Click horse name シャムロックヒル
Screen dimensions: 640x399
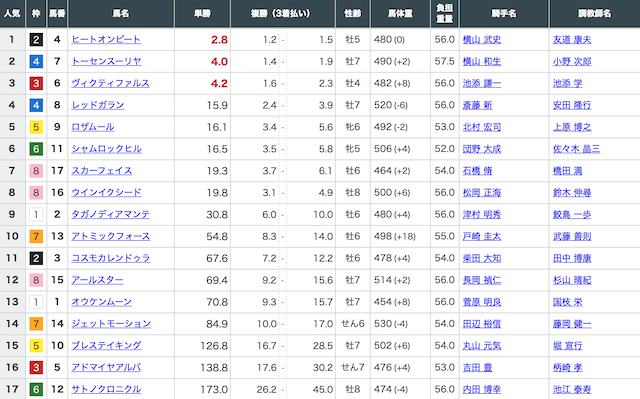[107, 149]
